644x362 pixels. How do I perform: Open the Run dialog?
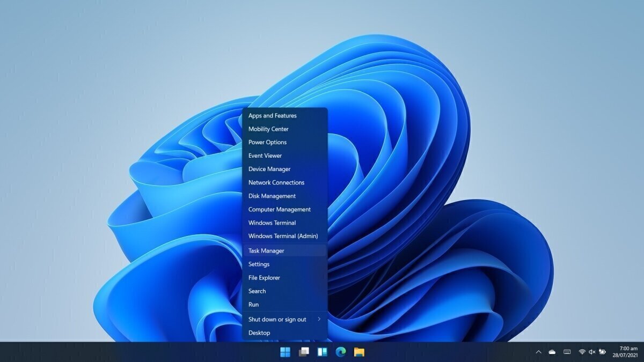tap(253, 304)
